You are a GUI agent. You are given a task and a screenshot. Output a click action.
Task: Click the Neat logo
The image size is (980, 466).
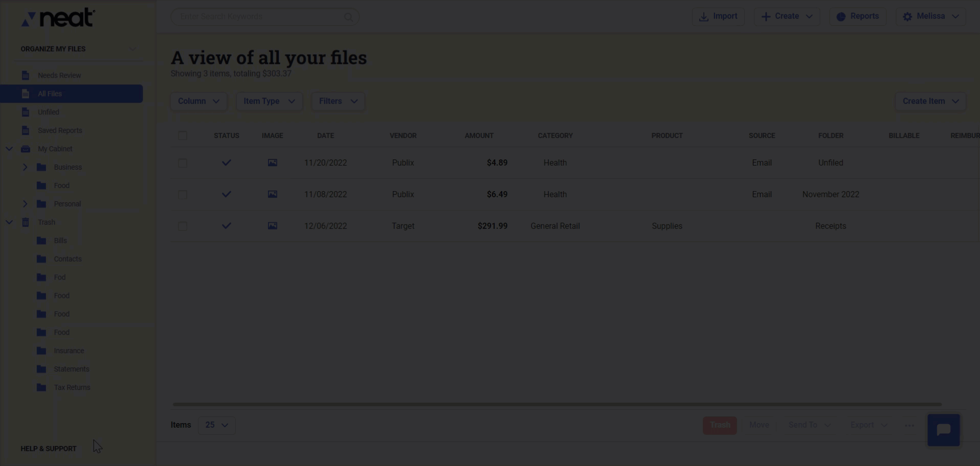point(58,17)
